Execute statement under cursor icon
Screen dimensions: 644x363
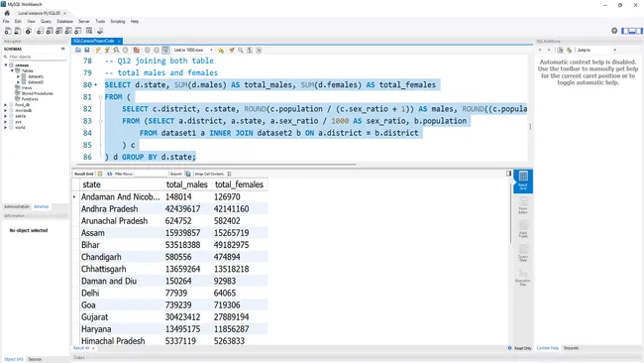(x=107, y=51)
